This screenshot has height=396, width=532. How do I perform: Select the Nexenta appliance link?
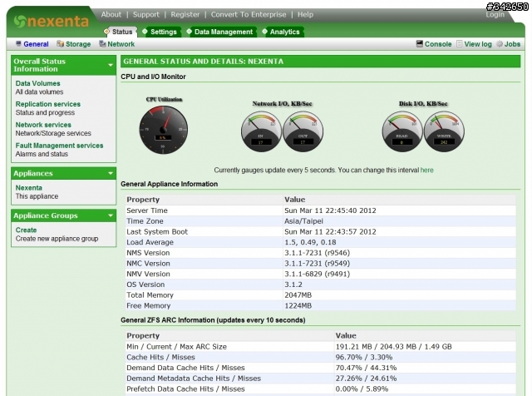click(28, 188)
